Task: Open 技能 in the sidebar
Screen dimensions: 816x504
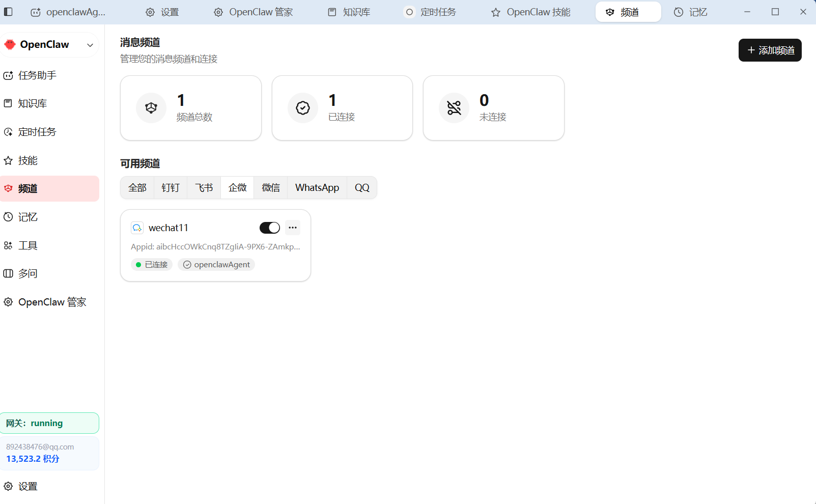Action: (49, 160)
